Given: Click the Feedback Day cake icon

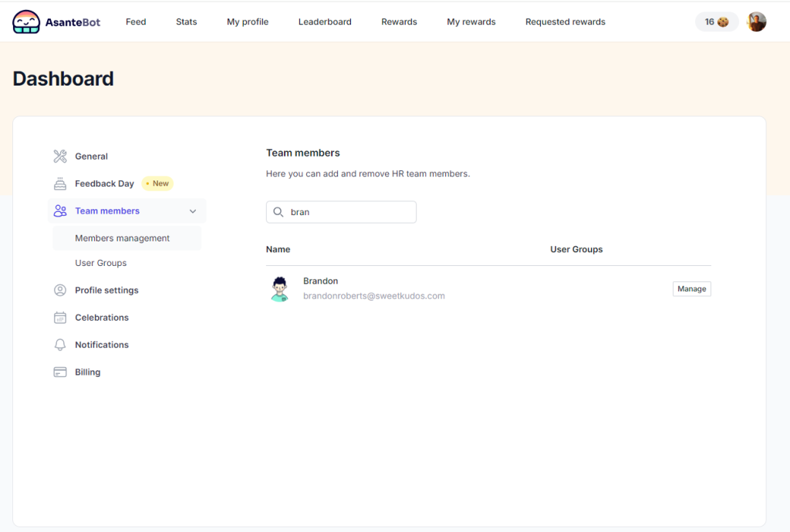Looking at the screenshot, I should 60,184.
